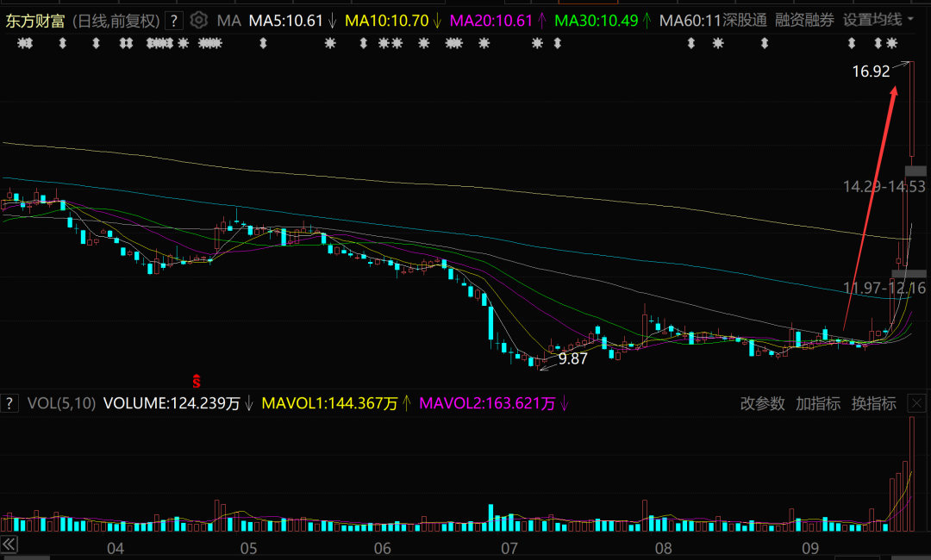Click the VOL indicator help question mark
The height and width of the screenshot is (560, 931).
click(9, 403)
